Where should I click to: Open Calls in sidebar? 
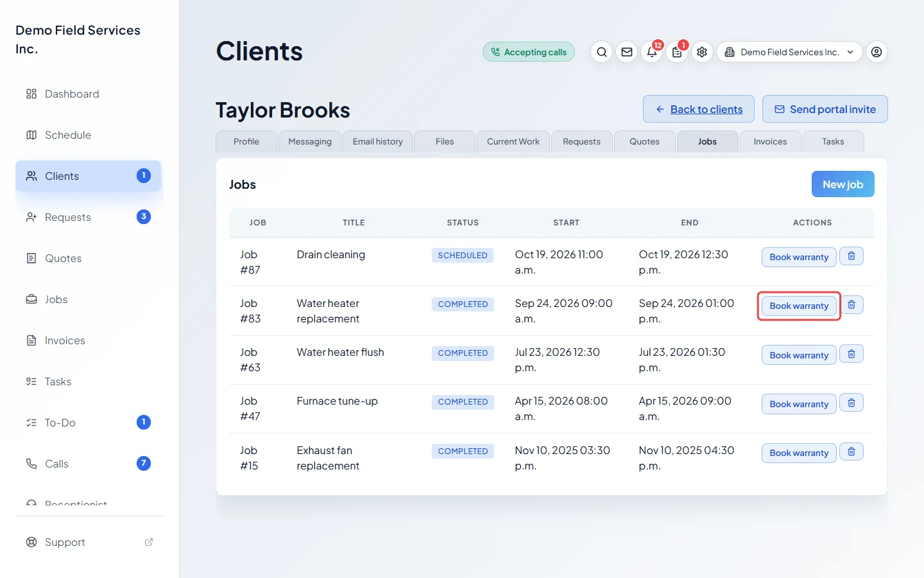pyautogui.click(x=89, y=464)
